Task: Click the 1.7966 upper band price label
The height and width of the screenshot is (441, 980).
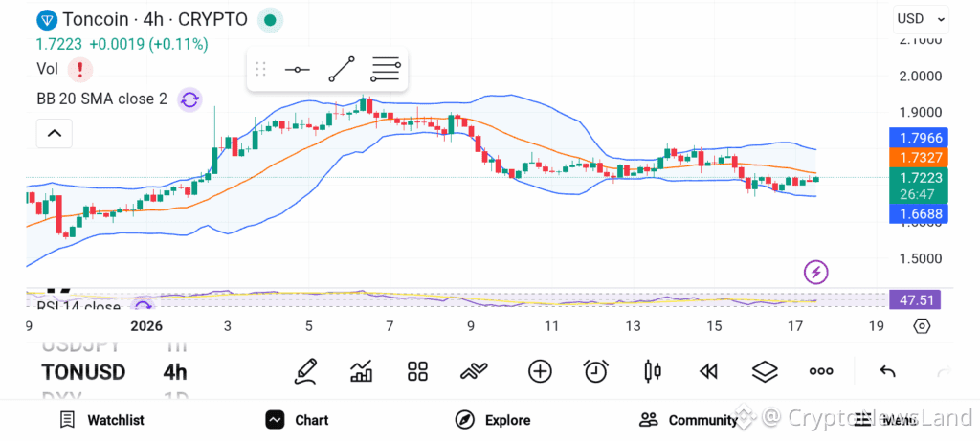Action: (x=919, y=138)
